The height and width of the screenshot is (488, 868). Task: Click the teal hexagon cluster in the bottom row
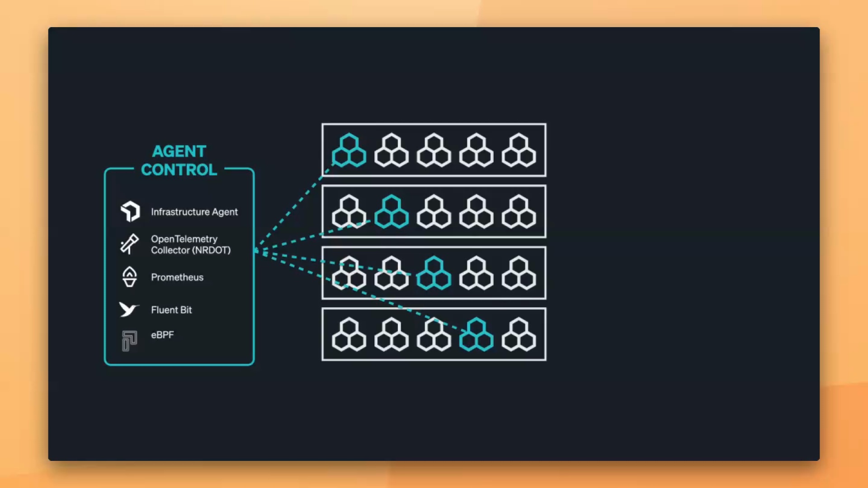point(476,335)
